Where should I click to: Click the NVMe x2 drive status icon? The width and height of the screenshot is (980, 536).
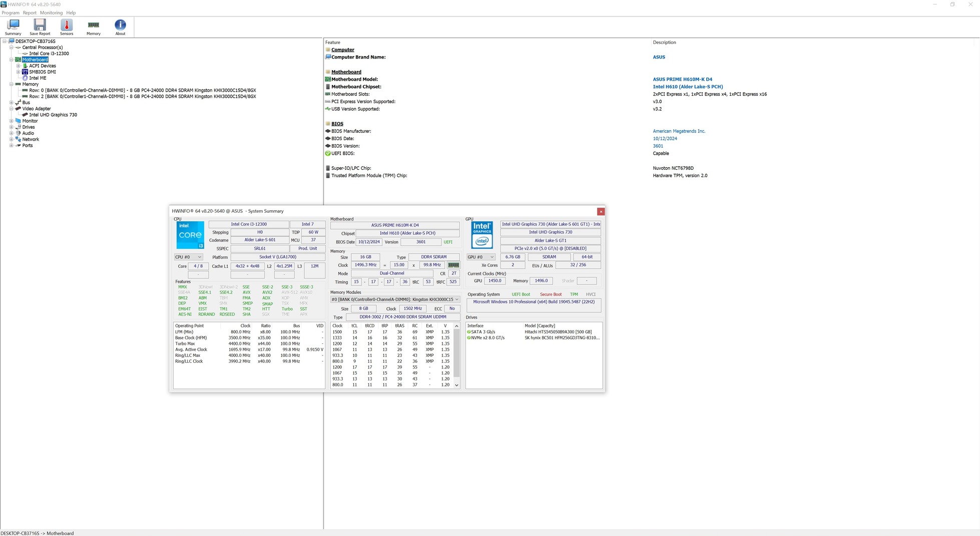(469, 338)
